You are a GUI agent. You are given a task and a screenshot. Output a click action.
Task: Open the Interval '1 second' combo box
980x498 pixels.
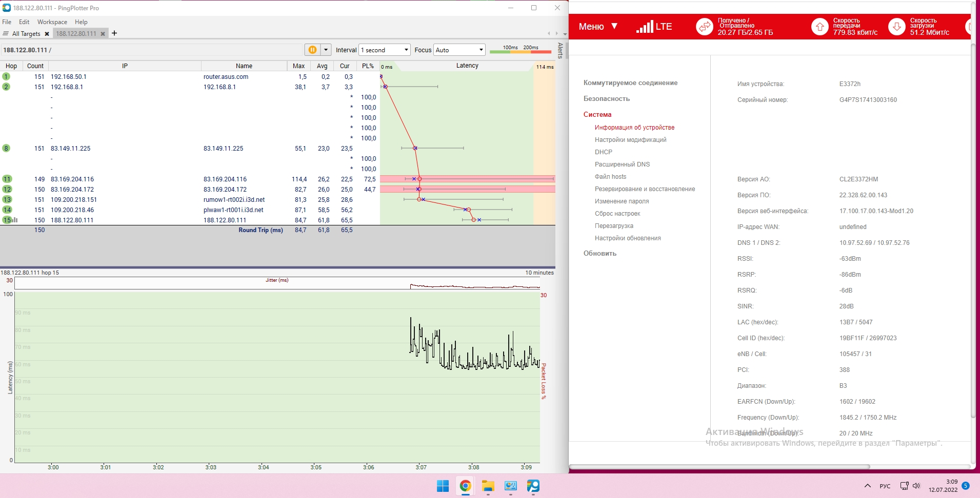point(385,50)
